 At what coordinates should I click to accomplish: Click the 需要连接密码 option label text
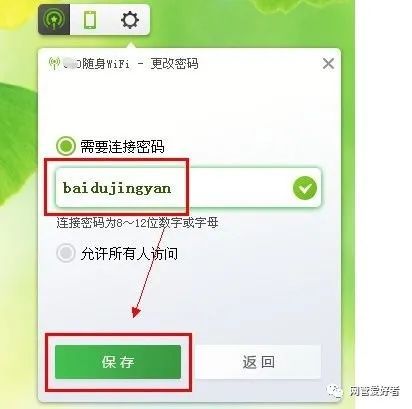point(122,146)
